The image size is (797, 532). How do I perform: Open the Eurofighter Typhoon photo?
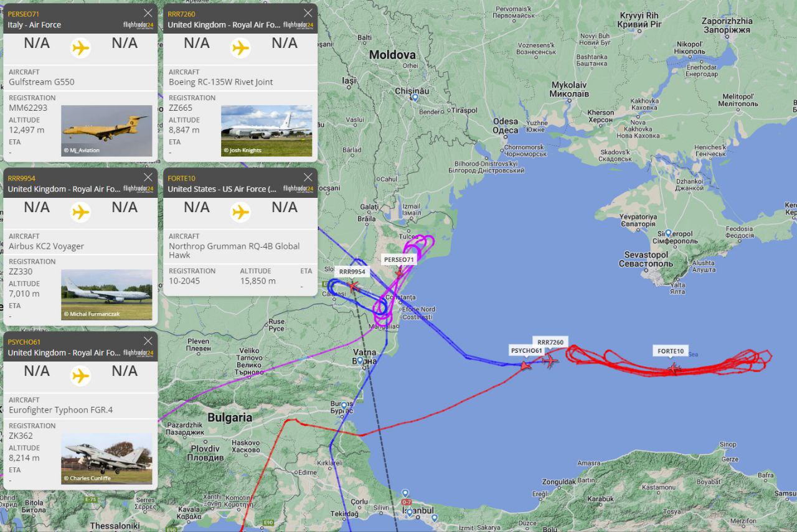click(106, 459)
